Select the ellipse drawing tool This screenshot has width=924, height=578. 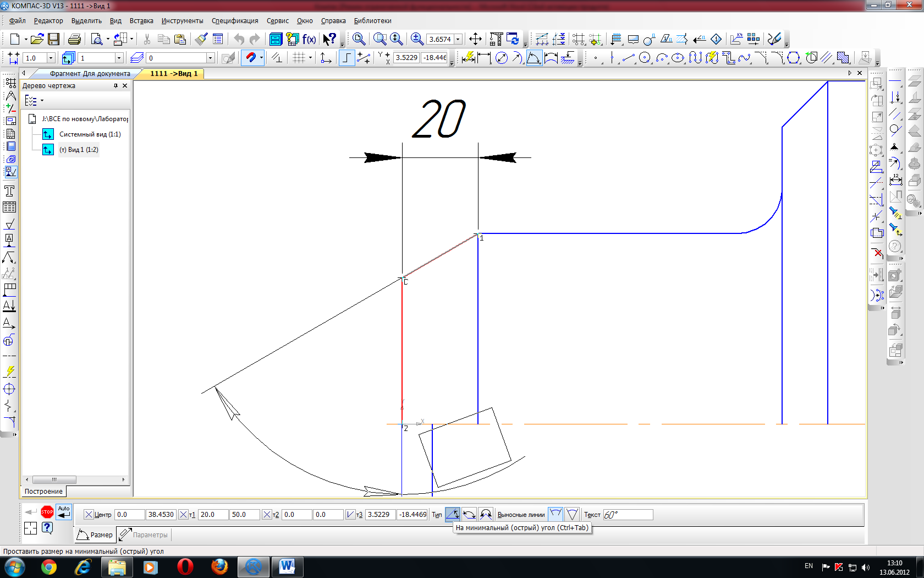click(x=678, y=57)
